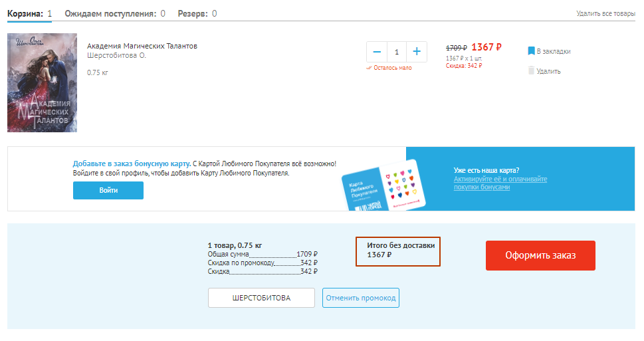The image size is (644, 341).
Task: Click author name Шерстобитова О.
Action: (x=116, y=55)
